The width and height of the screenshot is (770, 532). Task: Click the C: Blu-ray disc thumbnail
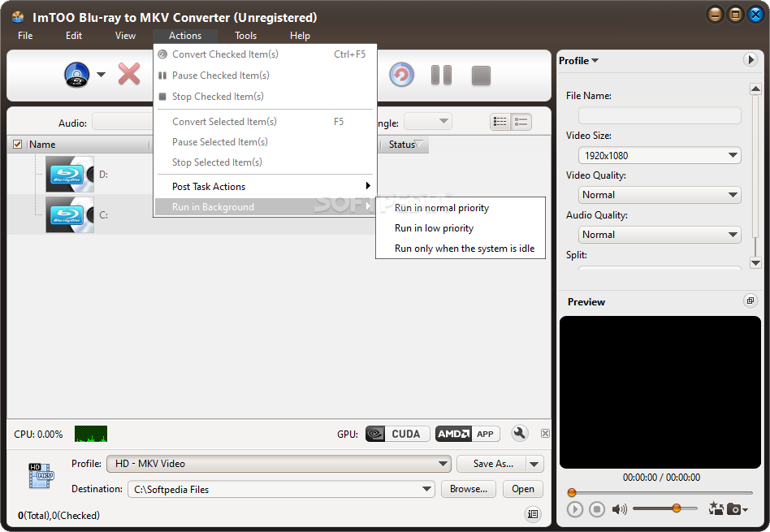click(70, 214)
